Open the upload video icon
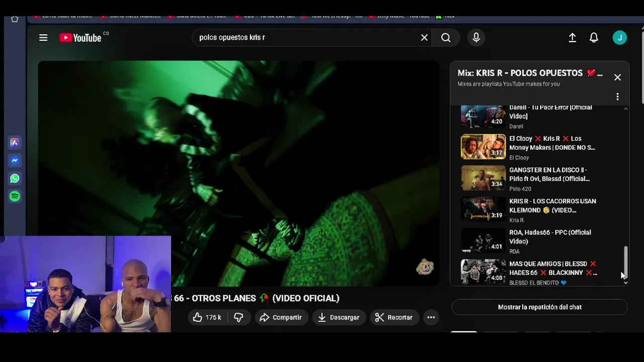 (x=572, y=38)
